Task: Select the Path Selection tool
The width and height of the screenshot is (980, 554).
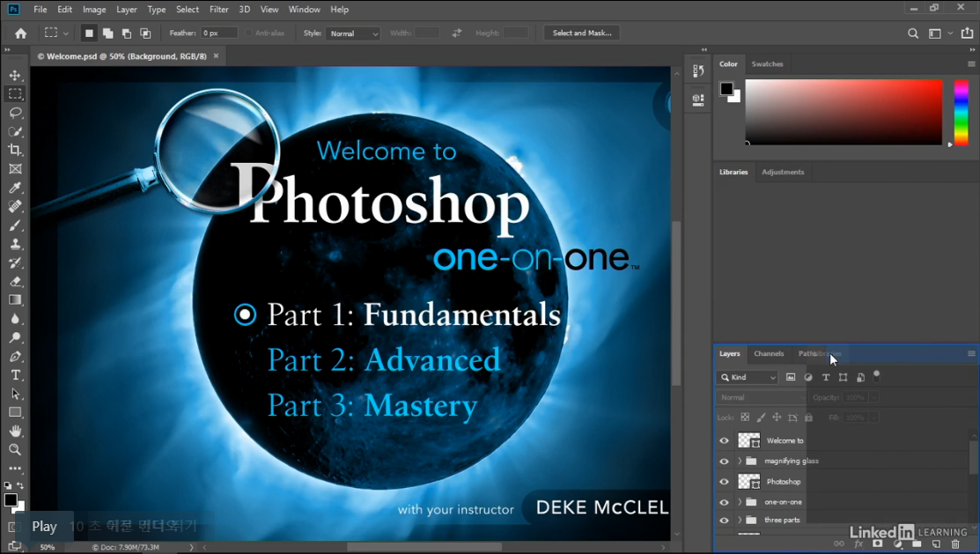Action: (x=15, y=394)
